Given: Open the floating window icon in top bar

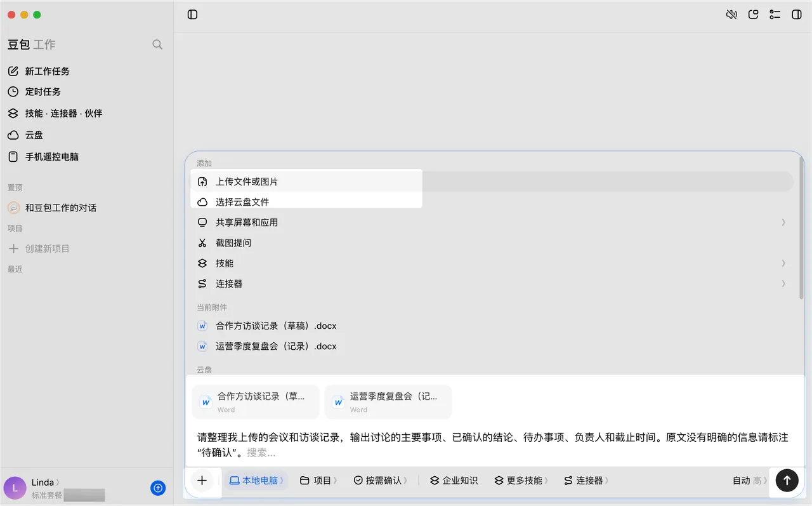Looking at the screenshot, I should coord(754,15).
